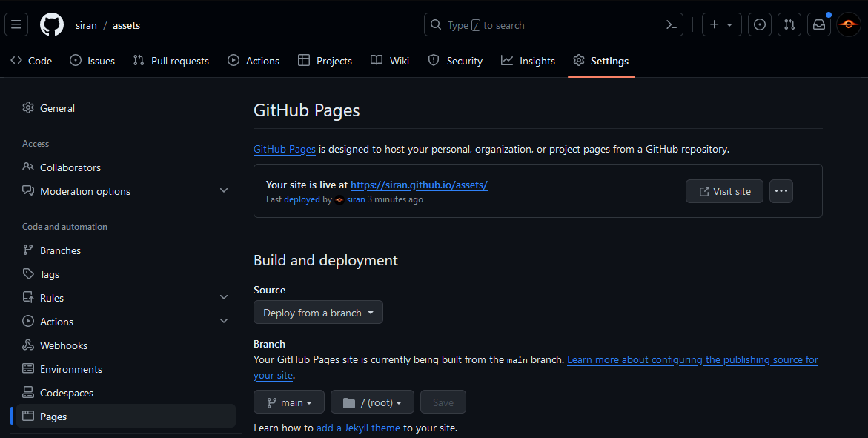Expand the create new plus dropdown
Screen dimensions: 868x438
[x=720, y=24]
